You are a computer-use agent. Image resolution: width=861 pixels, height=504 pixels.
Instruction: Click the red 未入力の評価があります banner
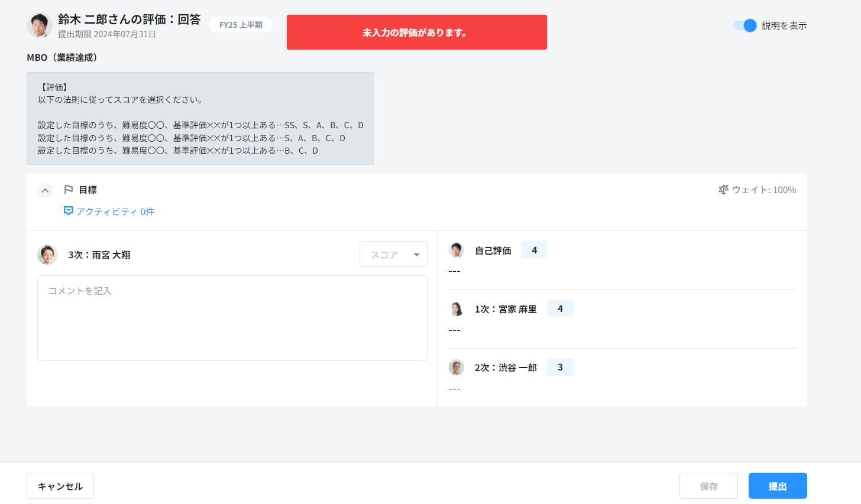pyautogui.click(x=416, y=32)
